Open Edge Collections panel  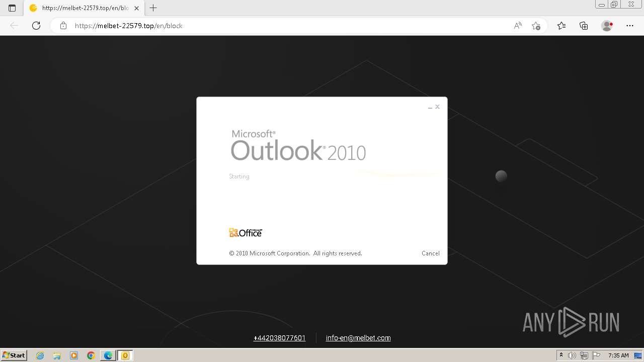tap(584, 26)
